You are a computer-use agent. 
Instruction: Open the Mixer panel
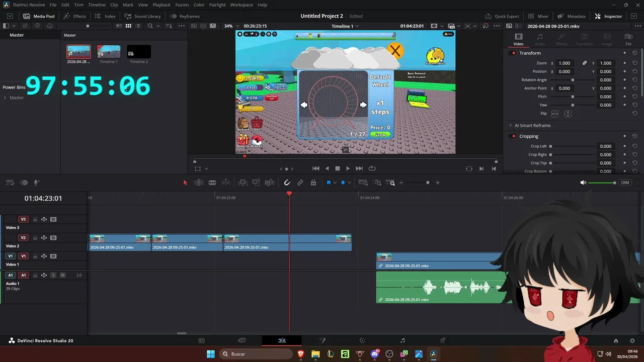538,16
